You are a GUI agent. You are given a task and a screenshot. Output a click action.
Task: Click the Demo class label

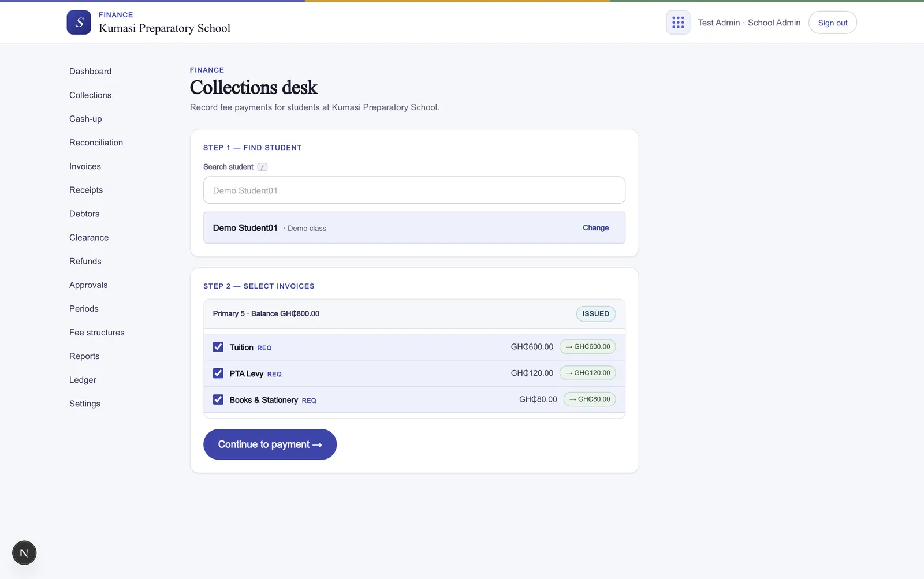[307, 229]
